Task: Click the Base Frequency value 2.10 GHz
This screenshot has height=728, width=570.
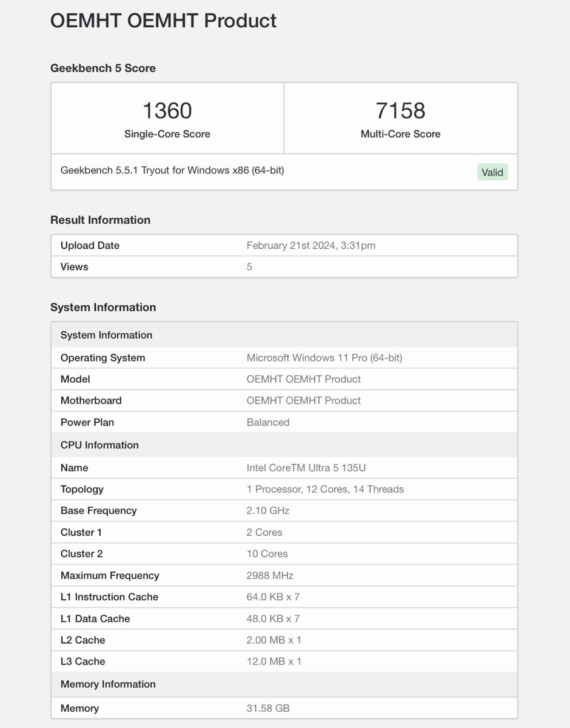Action: point(267,511)
